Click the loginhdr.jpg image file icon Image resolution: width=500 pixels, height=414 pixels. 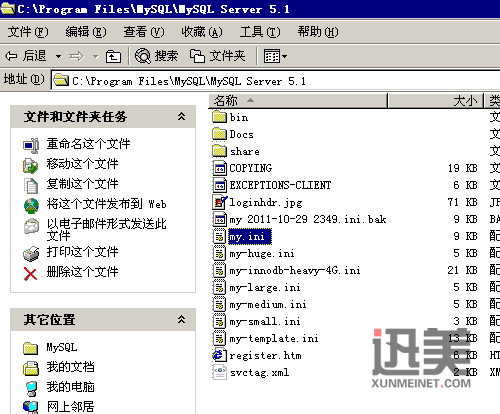(x=219, y=202)
